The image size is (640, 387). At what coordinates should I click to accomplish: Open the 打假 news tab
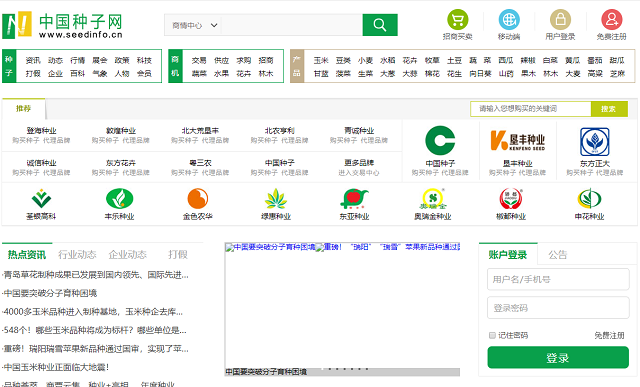(178, 255)
